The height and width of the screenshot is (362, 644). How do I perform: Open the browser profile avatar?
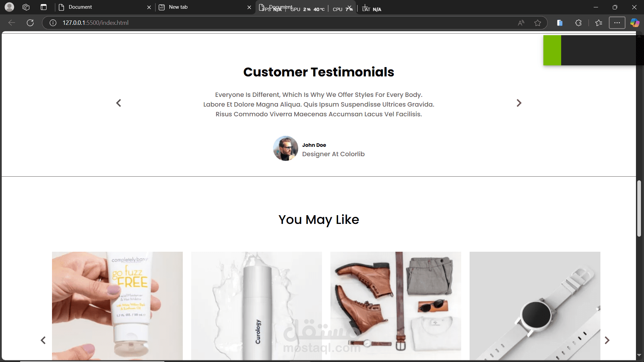coord(9,7)
